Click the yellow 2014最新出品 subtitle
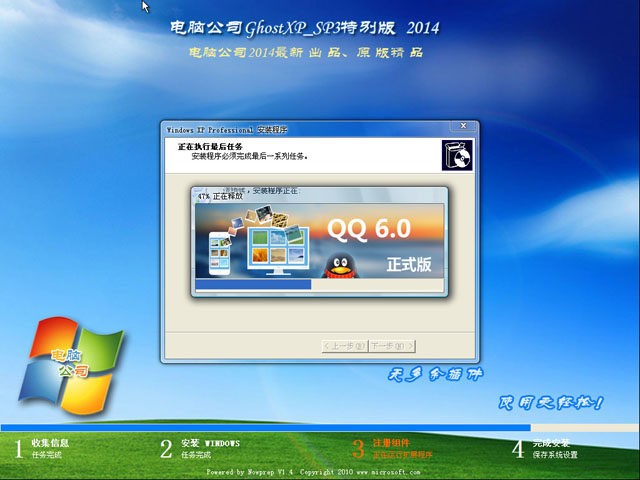This screenshot has height=480, width=640. tap(306, 53)
